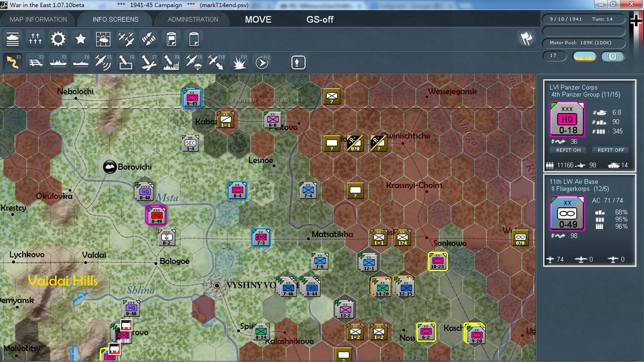Screen dimensions: 644x362
Task: Select the 12-1 infantry unit
Action: coord(369,262)
